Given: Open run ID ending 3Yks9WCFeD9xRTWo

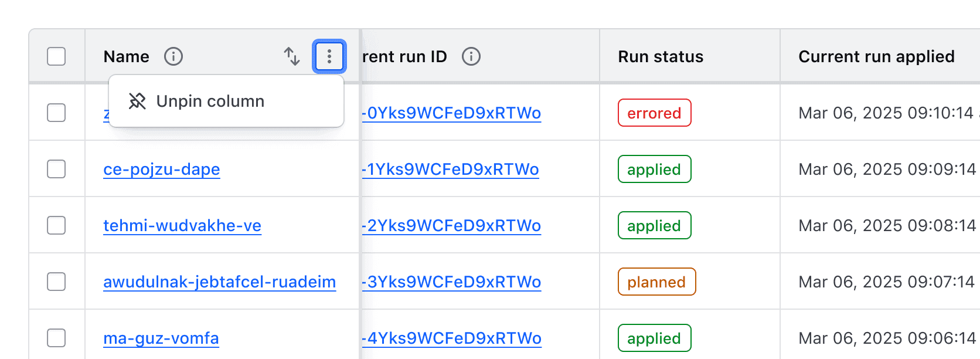Looking at the screenshot, I should [x=452, y=282].
